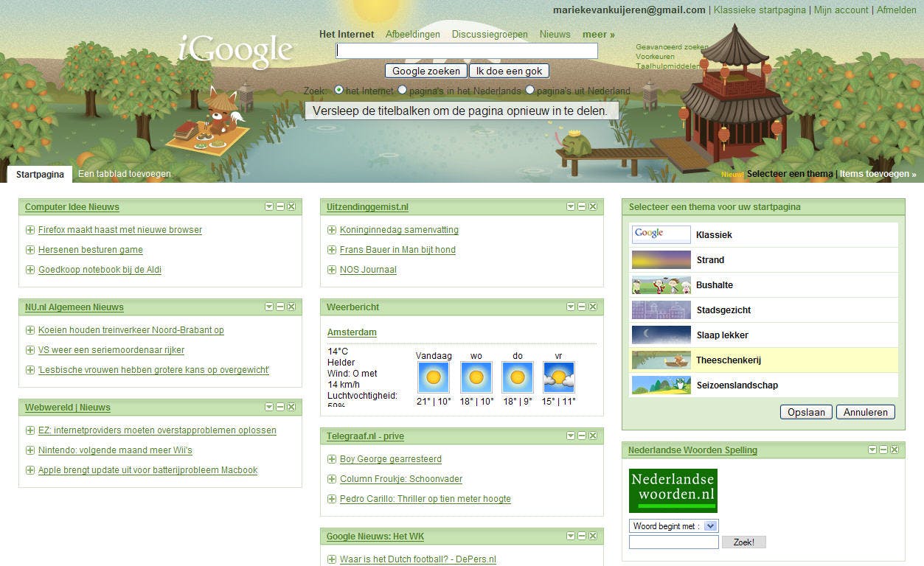Click the 'Ik doe een gok' button
The height and width of the screenshot is (566, 924).
coord(509,71)
